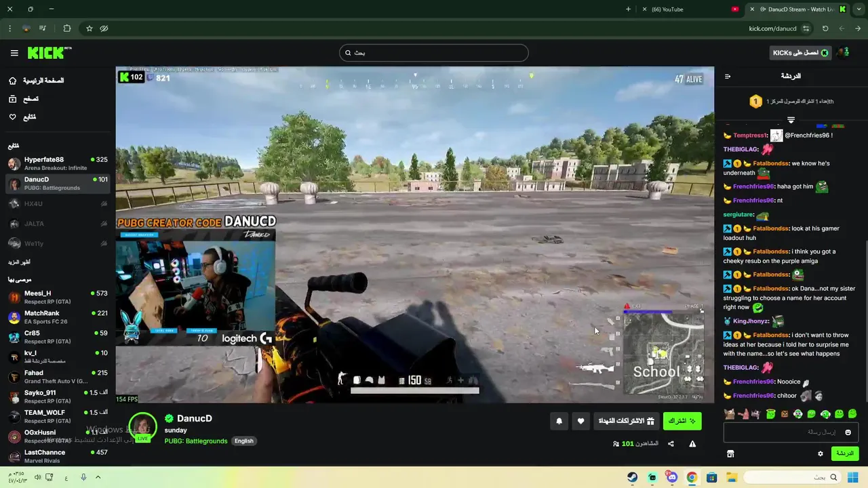Open browser media control icon
868x488 pixels.
point(43,28)
